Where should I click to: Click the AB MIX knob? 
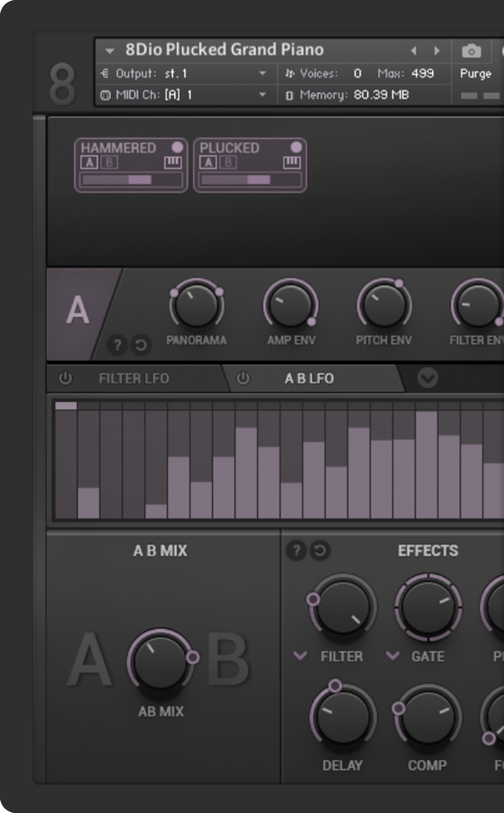tap(160, 662)
